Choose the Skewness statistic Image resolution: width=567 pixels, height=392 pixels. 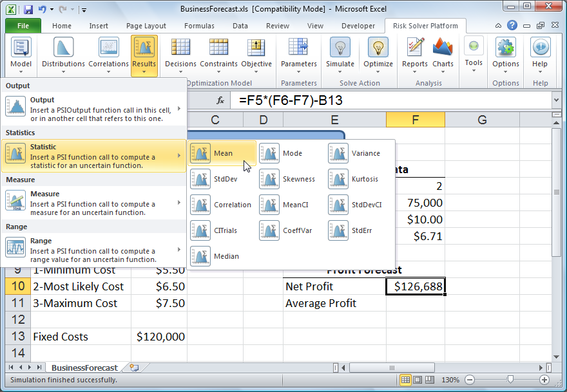point(270,179)
